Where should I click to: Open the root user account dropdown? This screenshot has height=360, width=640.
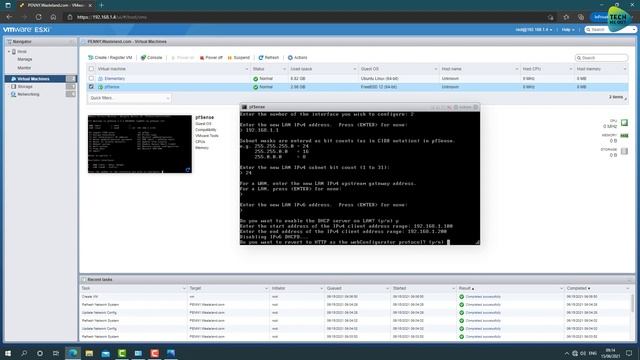click(534, 30)
